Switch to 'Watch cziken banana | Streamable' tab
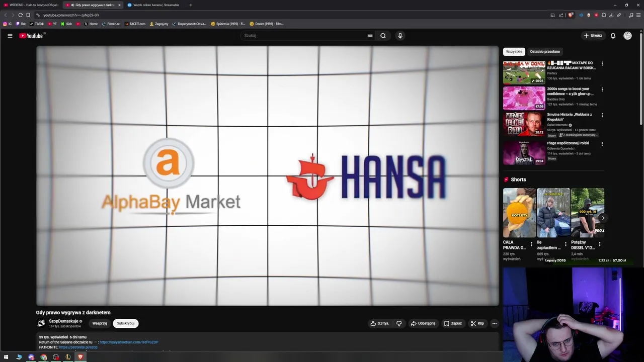Viewport: 644px width, 362px height. pyautogui.click(x=154, y=5)
